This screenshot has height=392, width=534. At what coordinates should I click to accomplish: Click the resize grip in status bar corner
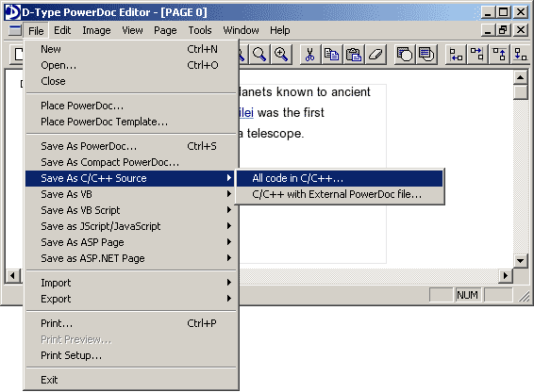525,297
